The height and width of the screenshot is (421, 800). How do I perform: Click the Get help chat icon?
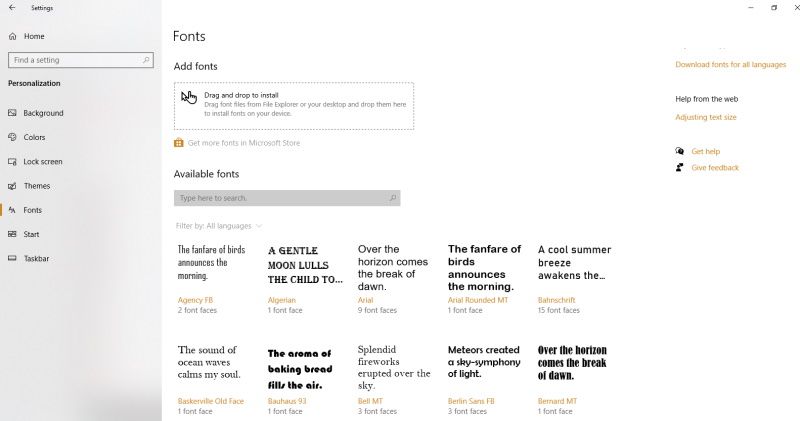(680, 151)
